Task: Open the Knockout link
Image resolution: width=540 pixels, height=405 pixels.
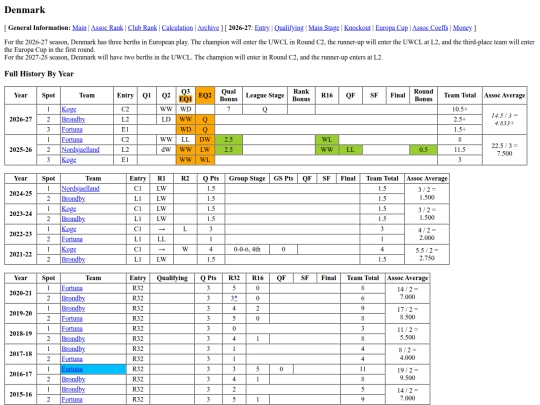Action: click(x=357, y=28)
